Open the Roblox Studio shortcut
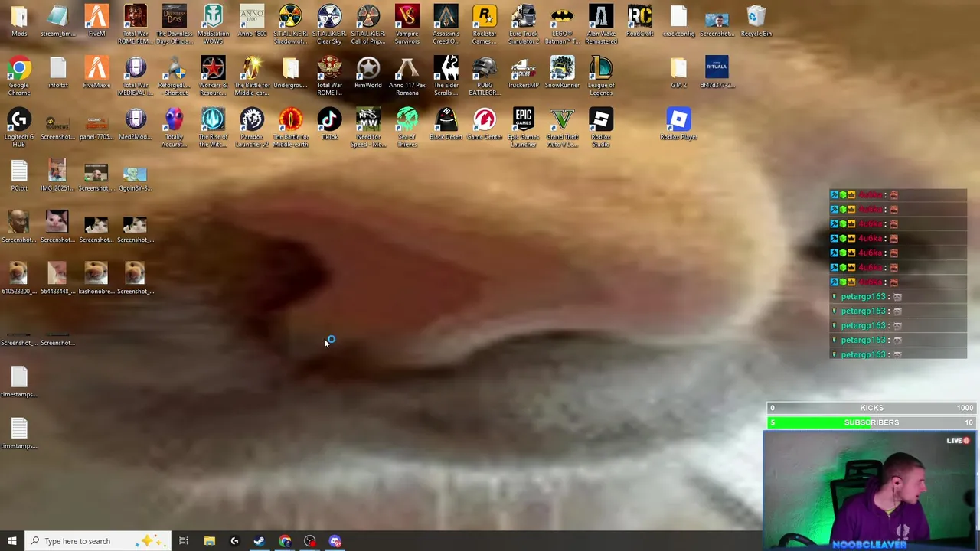Viewport: 980px width, 551px height. 601,128
